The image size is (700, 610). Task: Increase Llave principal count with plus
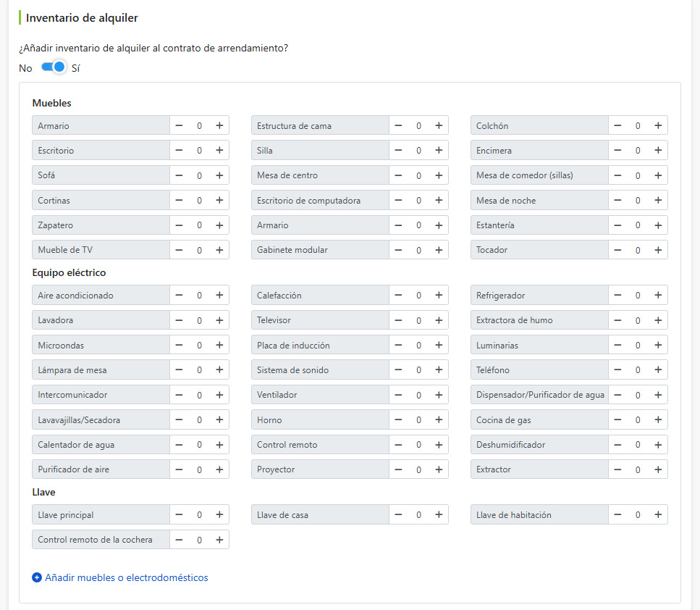click(x=219, y=515)
